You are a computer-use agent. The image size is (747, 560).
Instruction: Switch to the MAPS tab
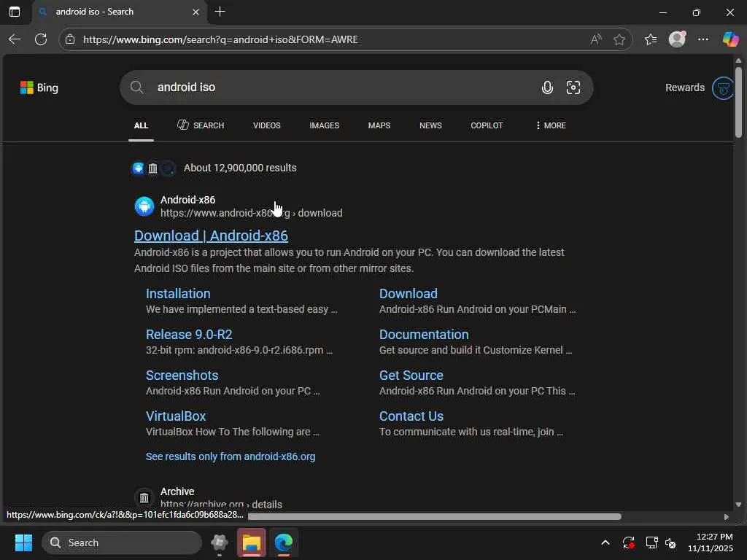[379, 125]
